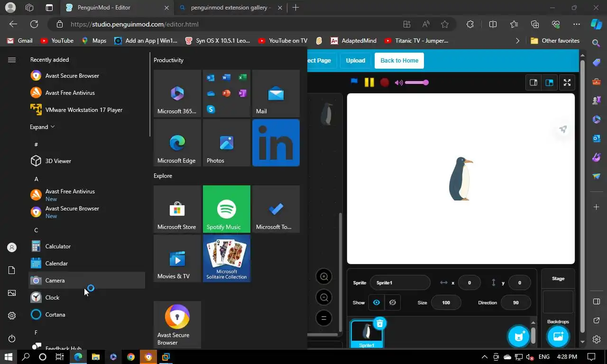Click the Upload button
The height and width of the screenshot is (364, 607).
pos(356,60)
